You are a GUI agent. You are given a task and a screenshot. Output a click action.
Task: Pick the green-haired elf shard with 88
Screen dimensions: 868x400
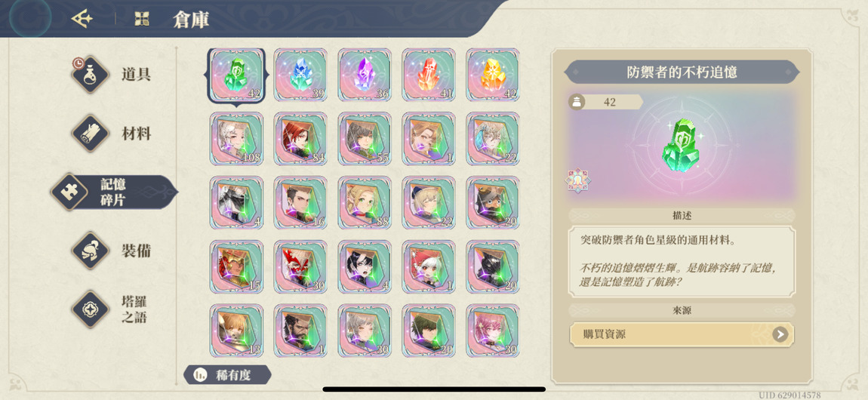click(x=365, y=202)
